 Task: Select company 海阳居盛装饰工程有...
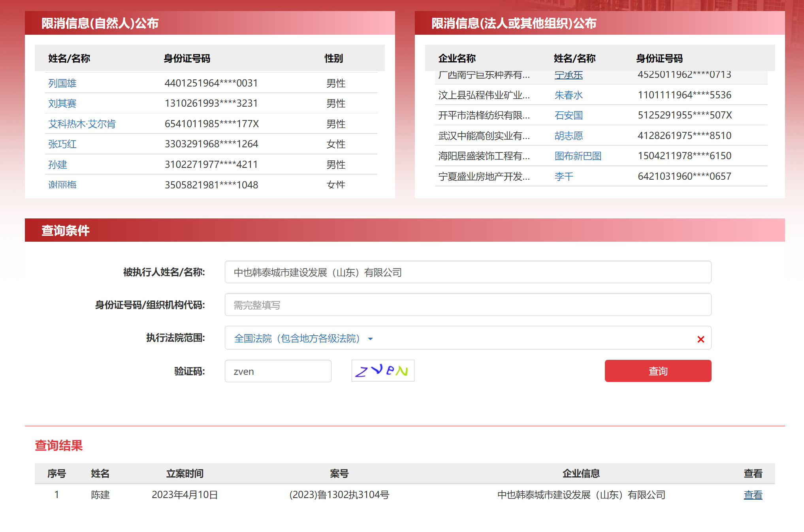coord(484,156)
